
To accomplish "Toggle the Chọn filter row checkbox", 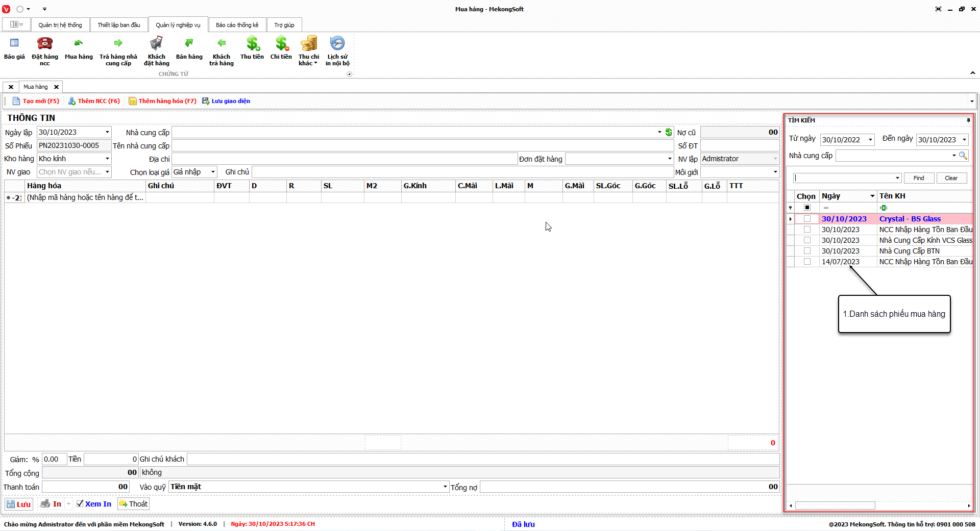I will pos(807,208).
